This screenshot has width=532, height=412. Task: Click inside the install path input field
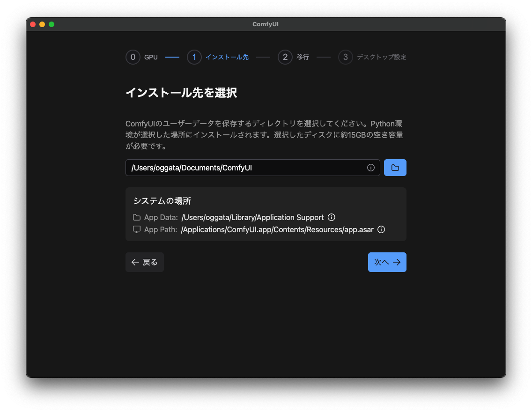tap(211, 168)
